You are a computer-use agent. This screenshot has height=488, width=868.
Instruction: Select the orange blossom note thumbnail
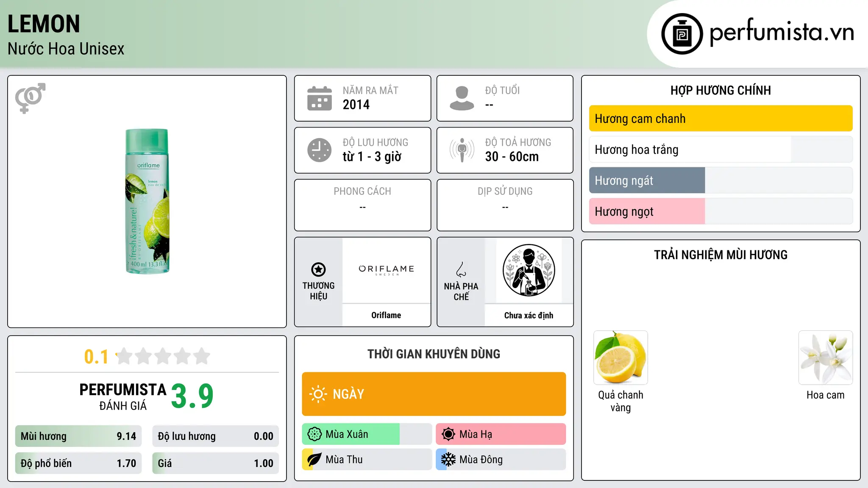click(x=826, y=358)
